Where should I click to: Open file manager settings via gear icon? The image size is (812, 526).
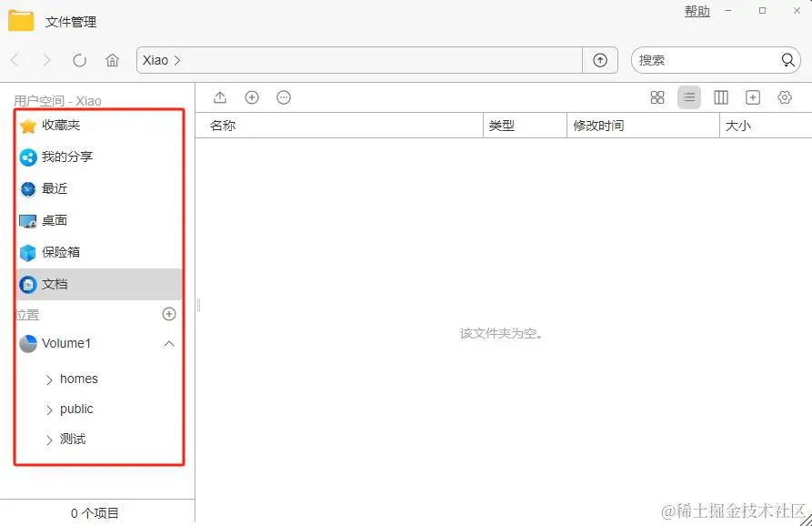coord(784,97)
